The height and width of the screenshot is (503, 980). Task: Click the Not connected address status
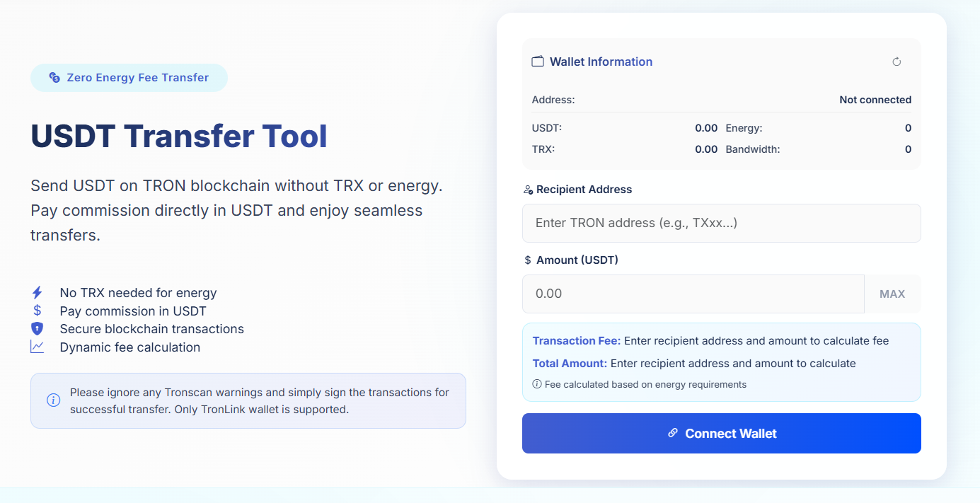tap(875, 100)
